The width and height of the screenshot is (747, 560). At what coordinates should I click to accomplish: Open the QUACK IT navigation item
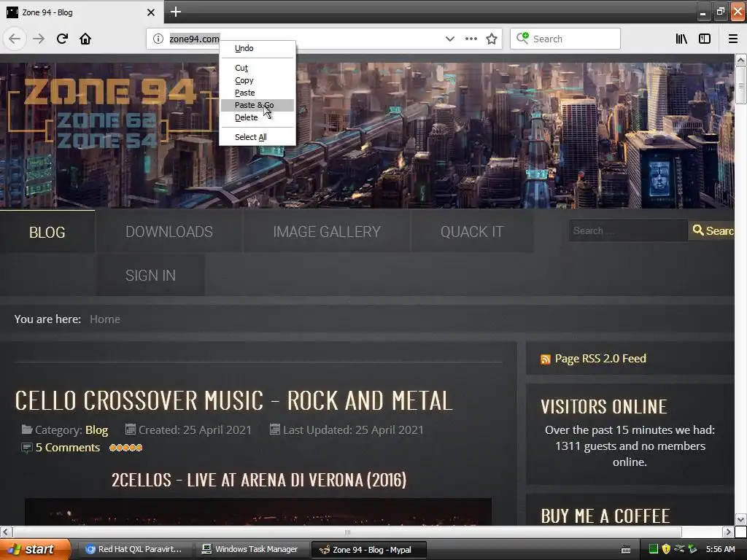[x=472, y=232]
